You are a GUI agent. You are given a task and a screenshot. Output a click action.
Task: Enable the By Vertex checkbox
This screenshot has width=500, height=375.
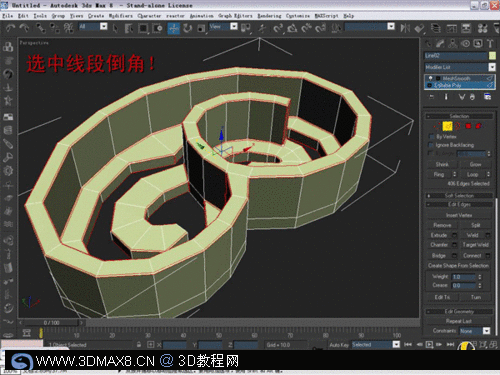point(431,137)
